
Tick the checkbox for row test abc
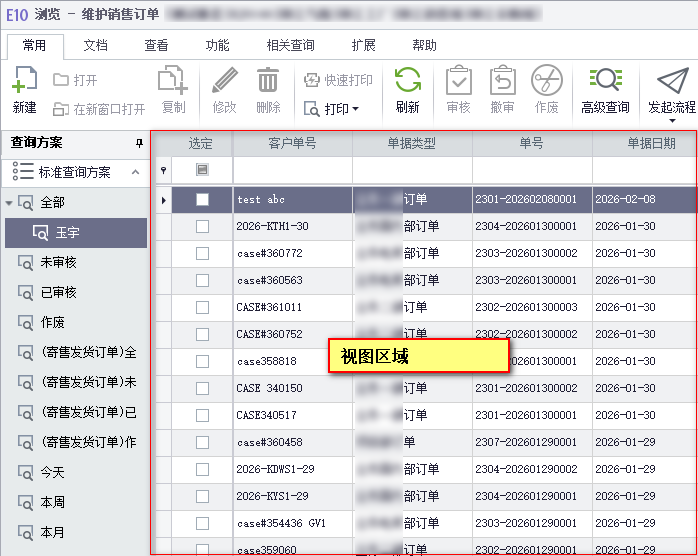point(202,200)
